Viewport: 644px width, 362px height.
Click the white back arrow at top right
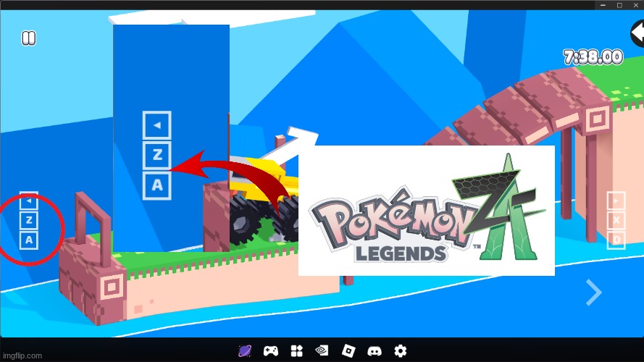(x=637, y=33)
